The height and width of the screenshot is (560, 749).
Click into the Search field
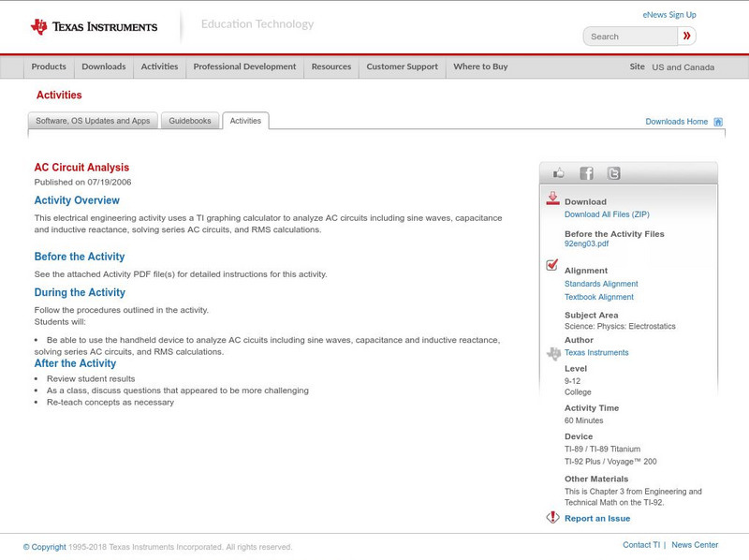[x=630, y=37]
